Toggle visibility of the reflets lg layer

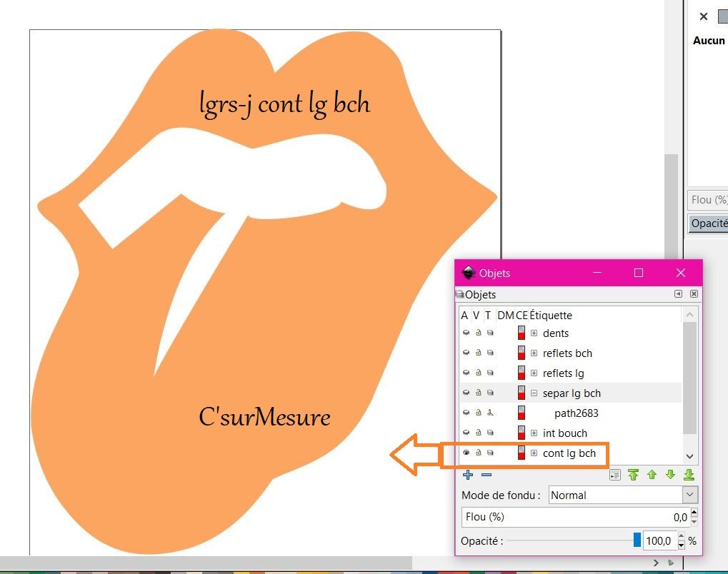pos(466,373)
